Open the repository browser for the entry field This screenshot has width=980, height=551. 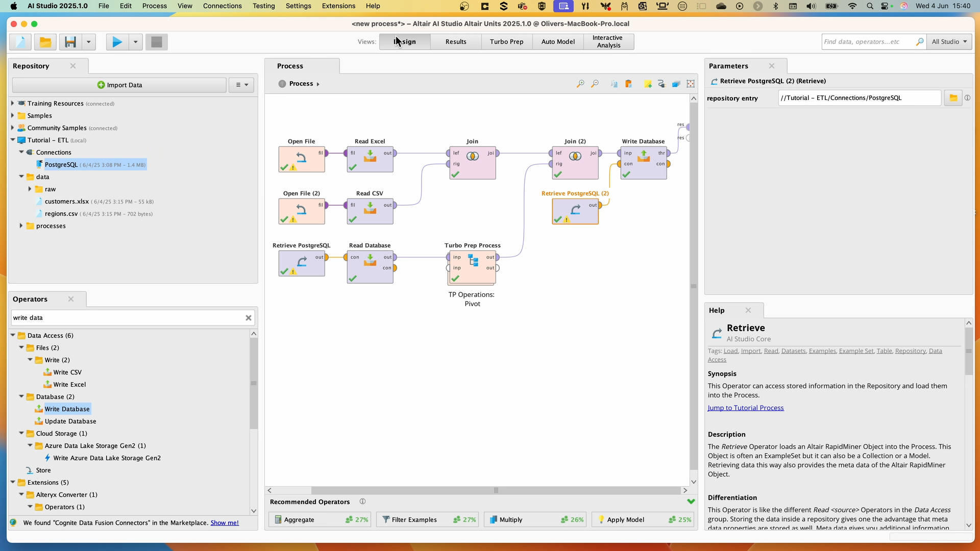coord(953,97)
